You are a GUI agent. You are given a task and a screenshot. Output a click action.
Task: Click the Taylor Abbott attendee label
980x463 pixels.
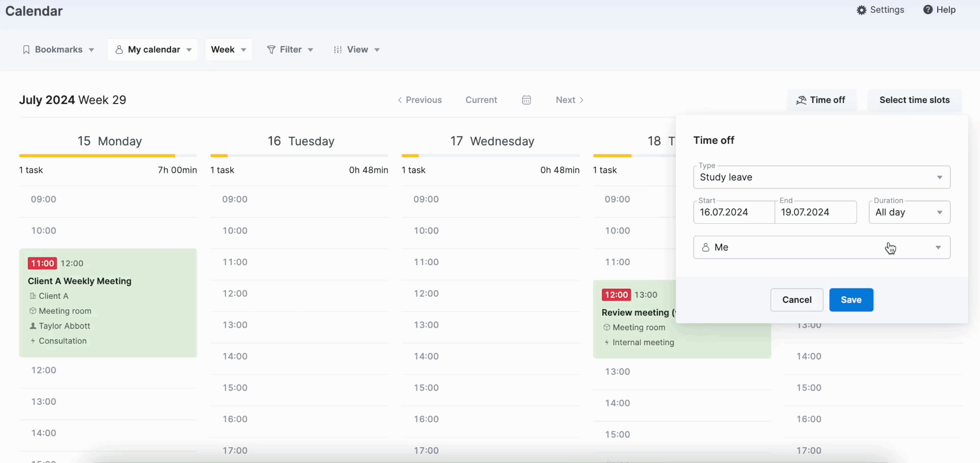[65, 326]
